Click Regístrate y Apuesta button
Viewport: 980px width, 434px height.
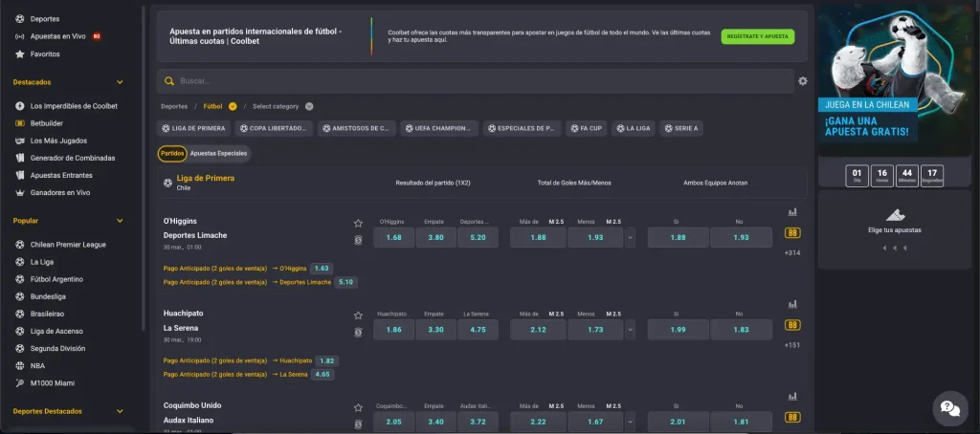click(x=758, y=37)
